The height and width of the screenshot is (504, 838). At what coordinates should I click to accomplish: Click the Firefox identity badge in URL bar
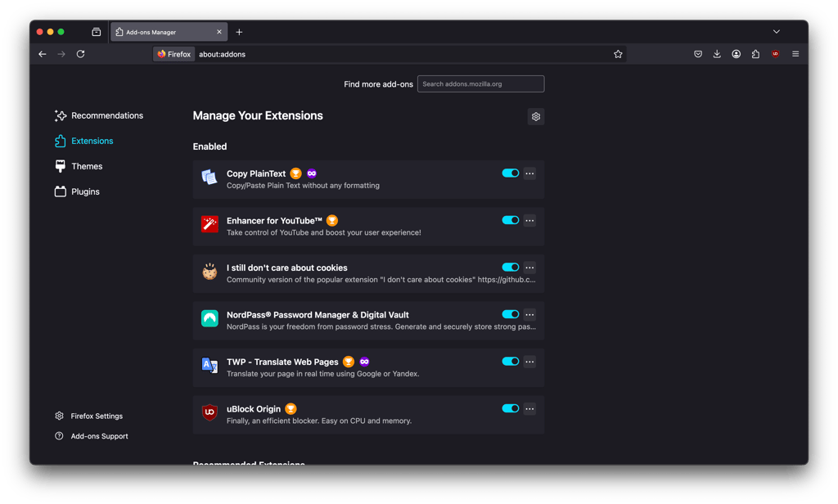[x=173, y=54]
